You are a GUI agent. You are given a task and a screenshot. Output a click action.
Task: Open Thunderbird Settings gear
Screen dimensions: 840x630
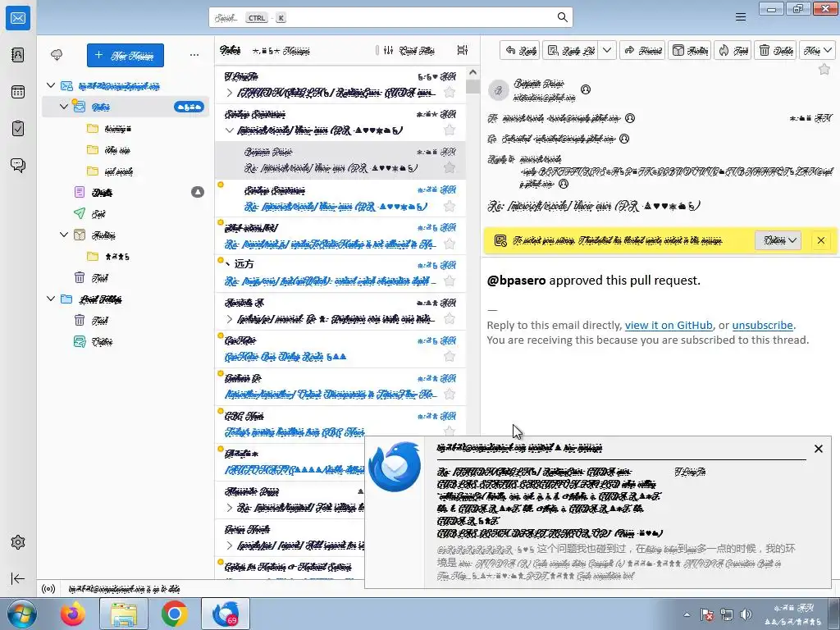(x=18, y=542)
